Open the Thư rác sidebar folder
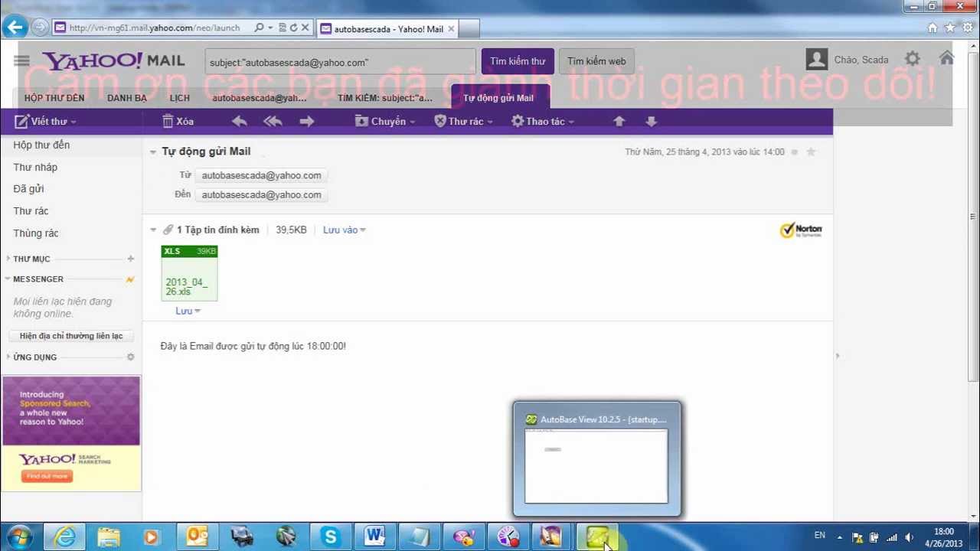 tap(31, 210)
